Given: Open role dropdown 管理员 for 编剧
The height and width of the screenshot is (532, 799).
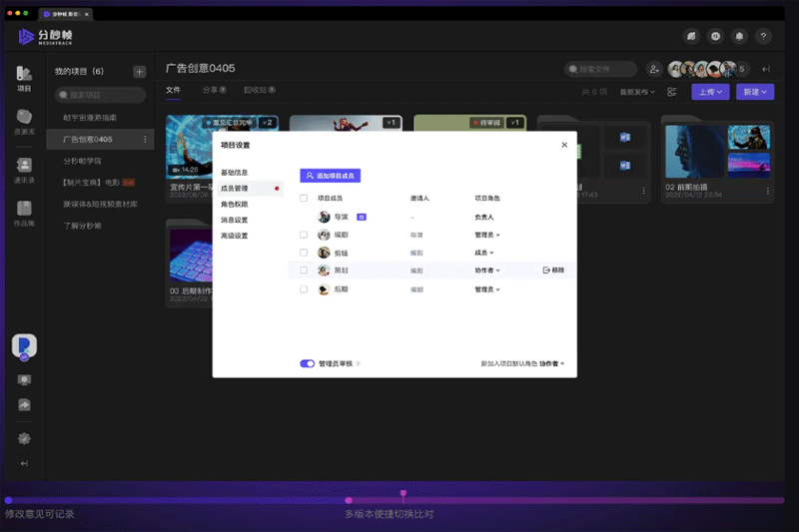Looking at the screenshot, I should [x=487, y=235].
